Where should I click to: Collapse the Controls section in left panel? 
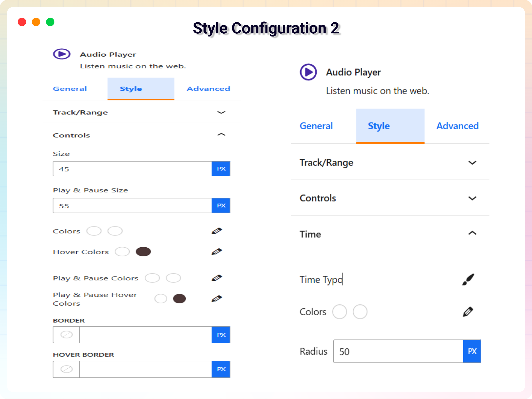click(221, 135)
